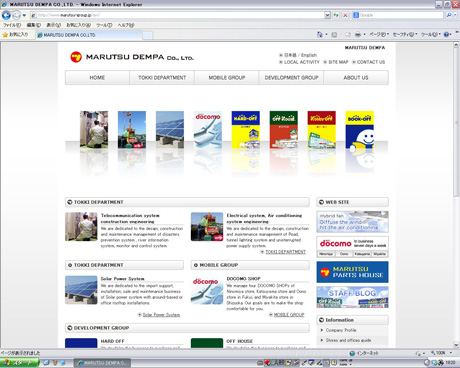The height and width of the screenshot is (368, 460).
Task: Click the red Stop loading icon
Action: coord(345,15)
